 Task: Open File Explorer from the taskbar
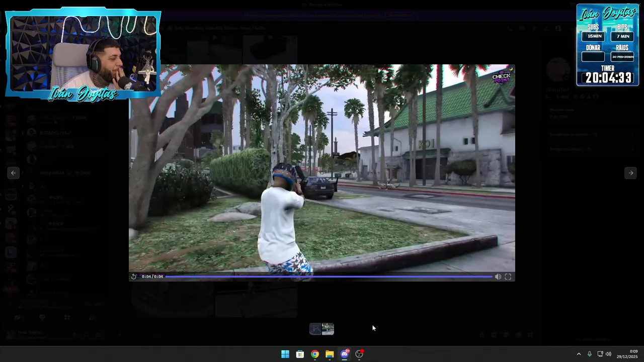coord(330,354)
